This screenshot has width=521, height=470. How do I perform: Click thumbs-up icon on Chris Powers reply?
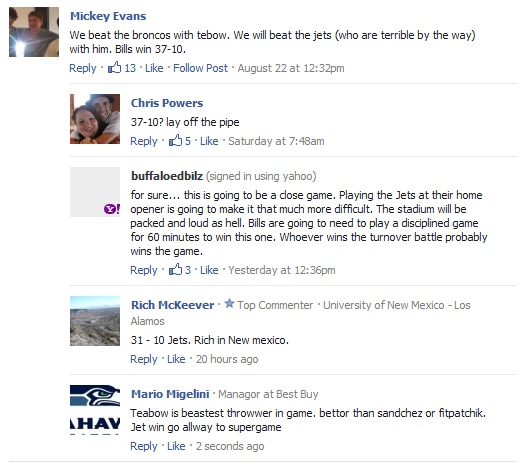tap(175, 140)
